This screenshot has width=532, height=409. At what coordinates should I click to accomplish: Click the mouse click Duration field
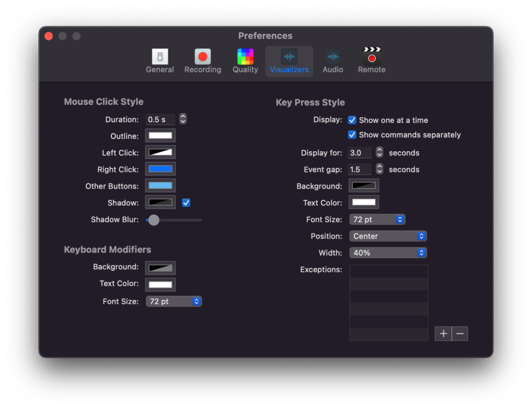tap(160, 119)
